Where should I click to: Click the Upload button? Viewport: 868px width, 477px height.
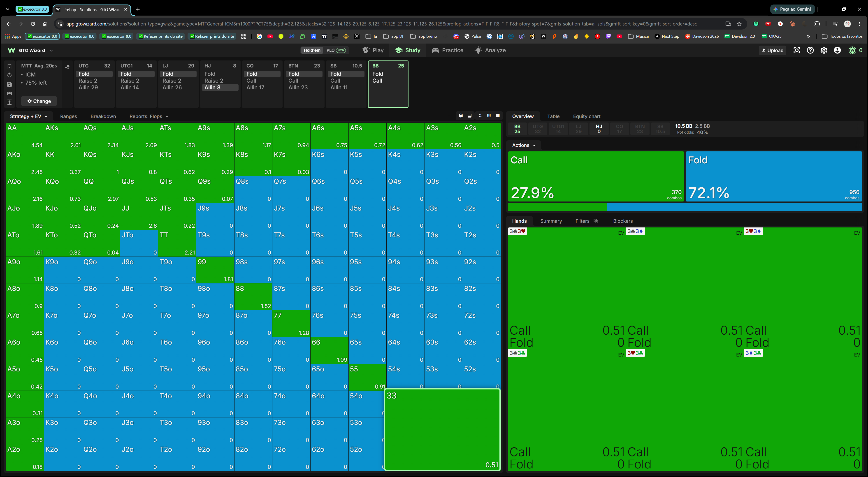point(772,50)
